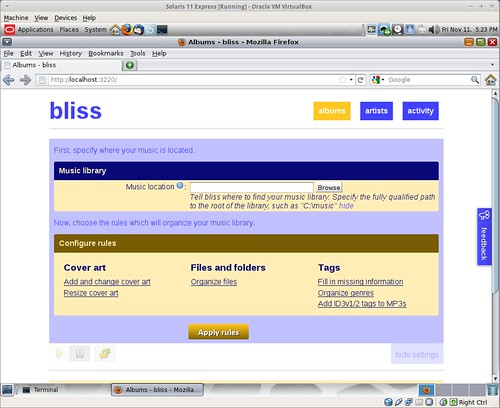This screenshot has width=500, height=408.
Task: Click the help icon beside Music location
Action: pyautogui.click(x=180, y=186)
